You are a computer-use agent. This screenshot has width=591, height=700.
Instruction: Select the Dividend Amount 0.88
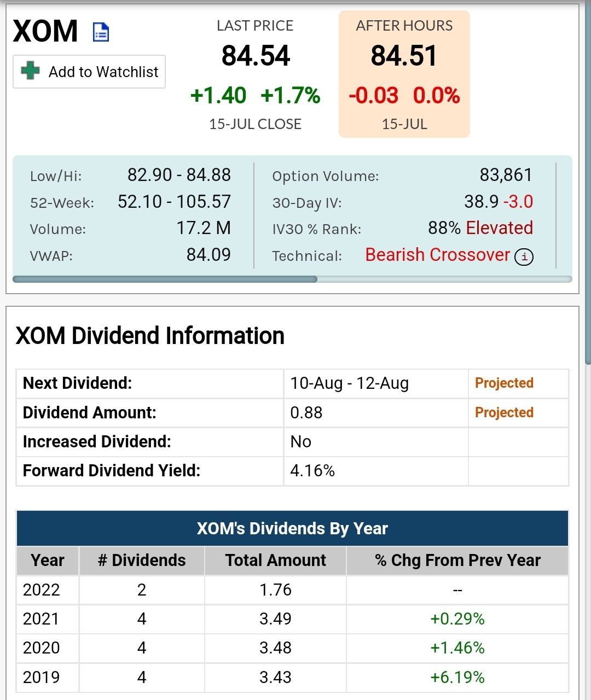(306, 413)
